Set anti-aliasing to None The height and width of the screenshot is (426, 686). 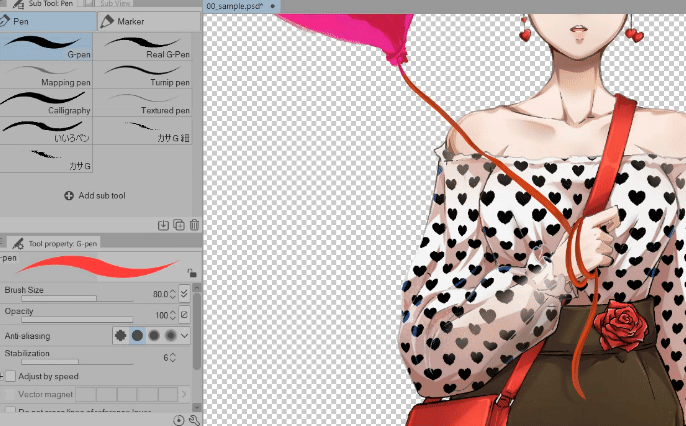click(x=120, y=335)
